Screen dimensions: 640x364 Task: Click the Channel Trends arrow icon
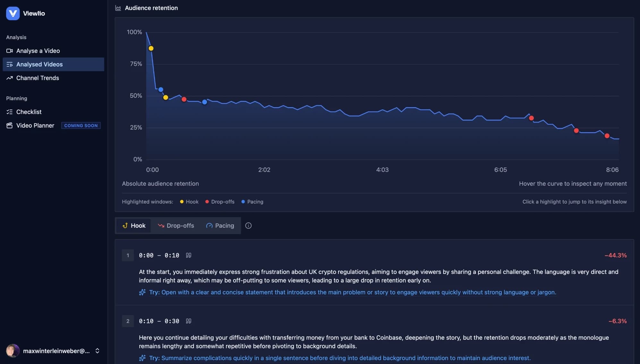pyautogui.click(x=10, y=78)
